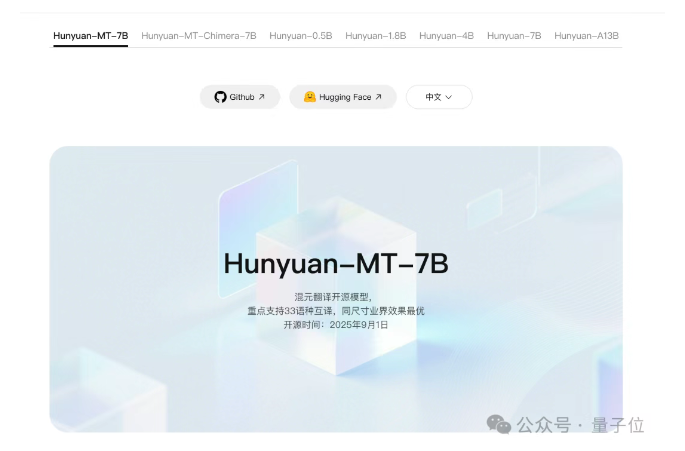Click the text 开源时间：2025年9月1日

336,325
